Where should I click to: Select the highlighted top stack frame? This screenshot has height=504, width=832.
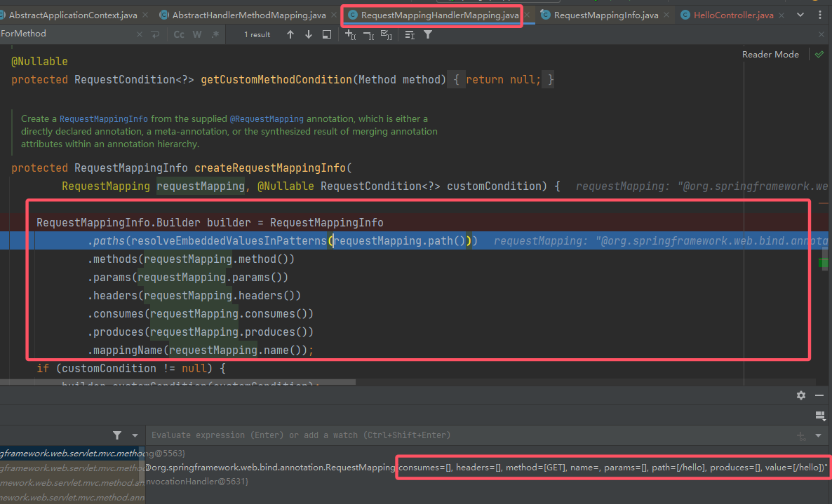pos(72,453)
